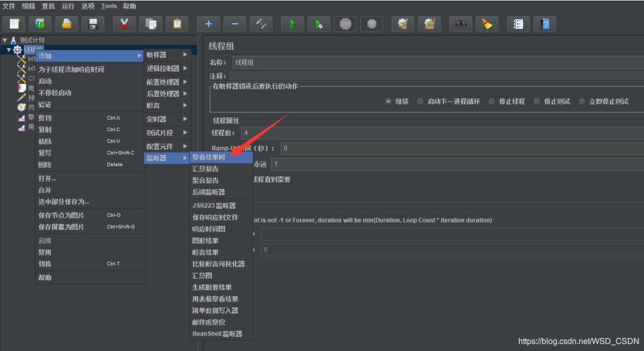Open the 帮助 menu in menu bar
This screenshot has width=644, height=351.
(x=129, y=6)
